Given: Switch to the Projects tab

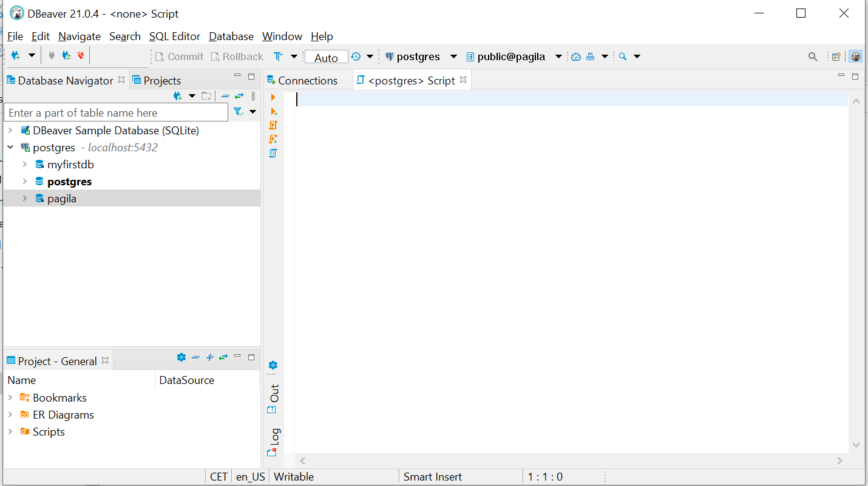Looking at the screenshot, I should [157, 80].
